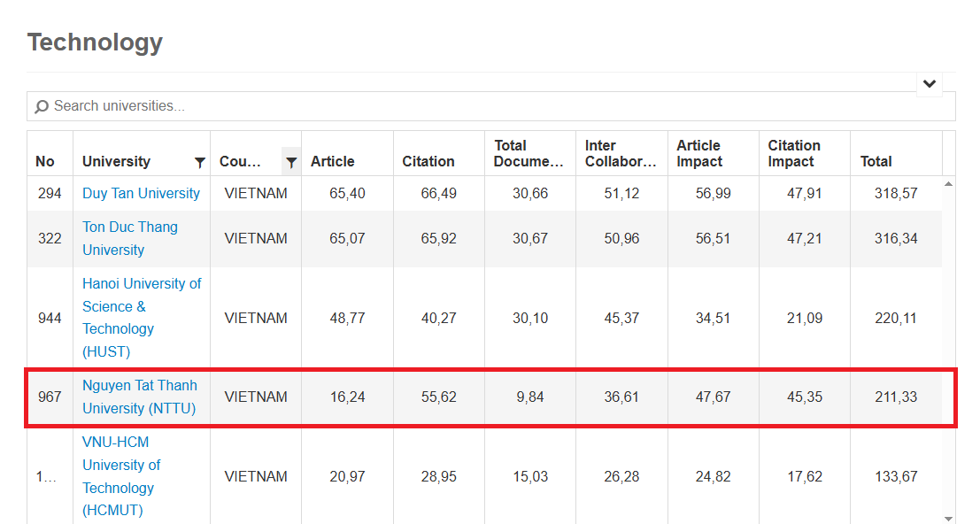Click the scrollbar up arrow
980x524 pixels.
(x=948, y=183)
